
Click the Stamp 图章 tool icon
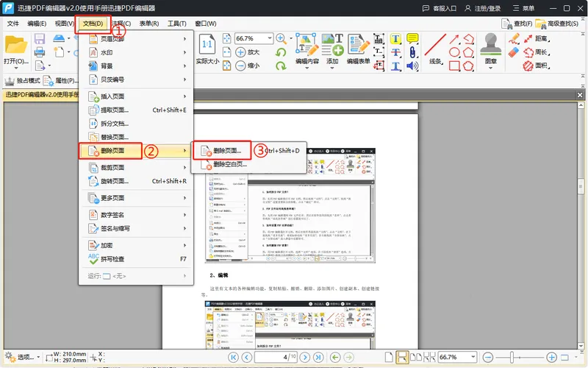tap(490, 43)
